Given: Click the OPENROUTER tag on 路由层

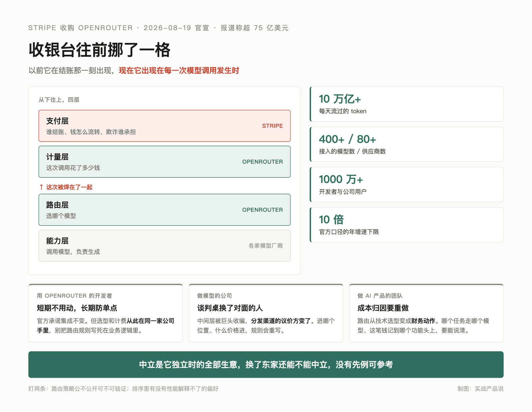Looking at the screenshot, I should (x=262, y=210).
